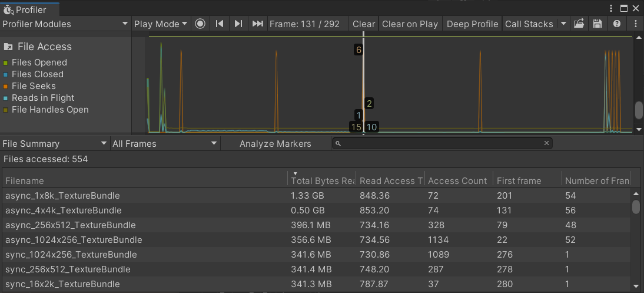Save profiler data with disk icon
The width and height of the screenshot is (644, 293).
(x=597, y=24)
